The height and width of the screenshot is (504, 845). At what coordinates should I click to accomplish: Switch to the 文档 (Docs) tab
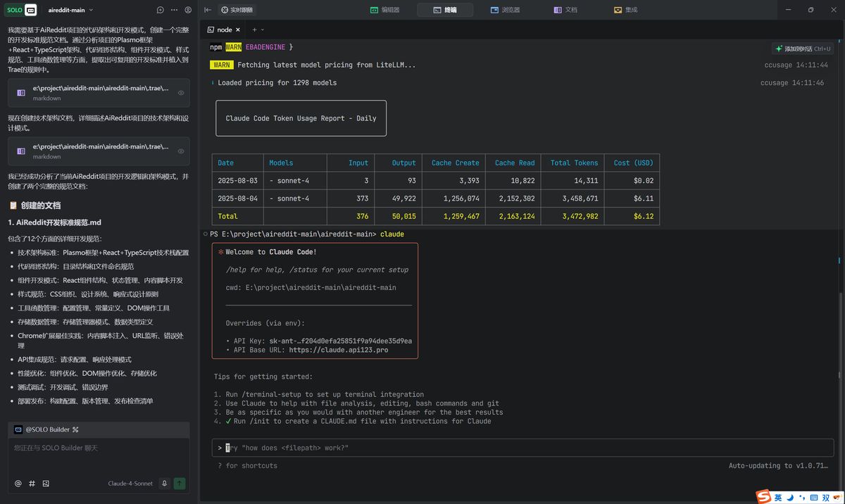point(565,11)
